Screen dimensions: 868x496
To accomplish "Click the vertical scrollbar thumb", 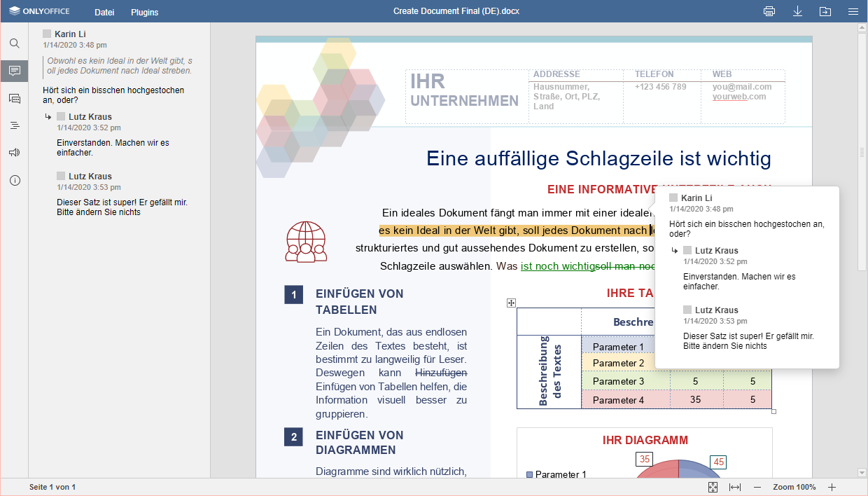I will click(x=862, y=153).
